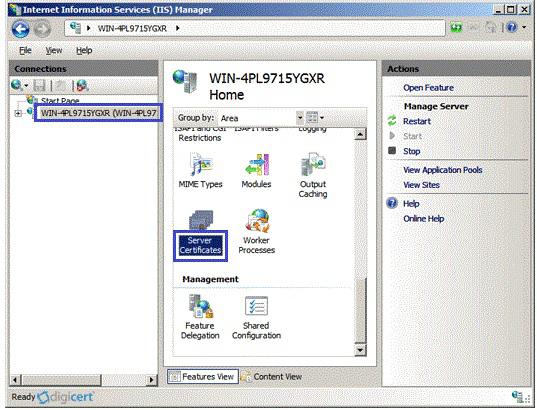Click the Forward navigation arrow
The width and height of the screenshot is (537, 410).
pos(42,29)
